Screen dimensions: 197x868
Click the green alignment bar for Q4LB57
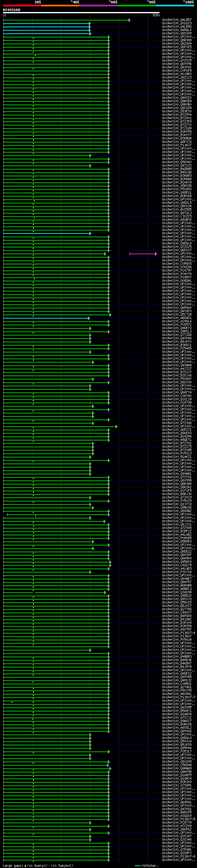(x=67, y=20)
